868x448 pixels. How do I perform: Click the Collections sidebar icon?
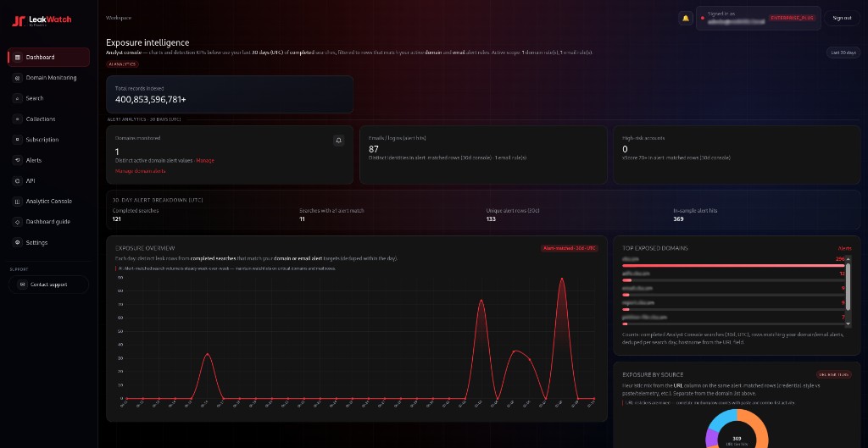(x=18, y=119)
